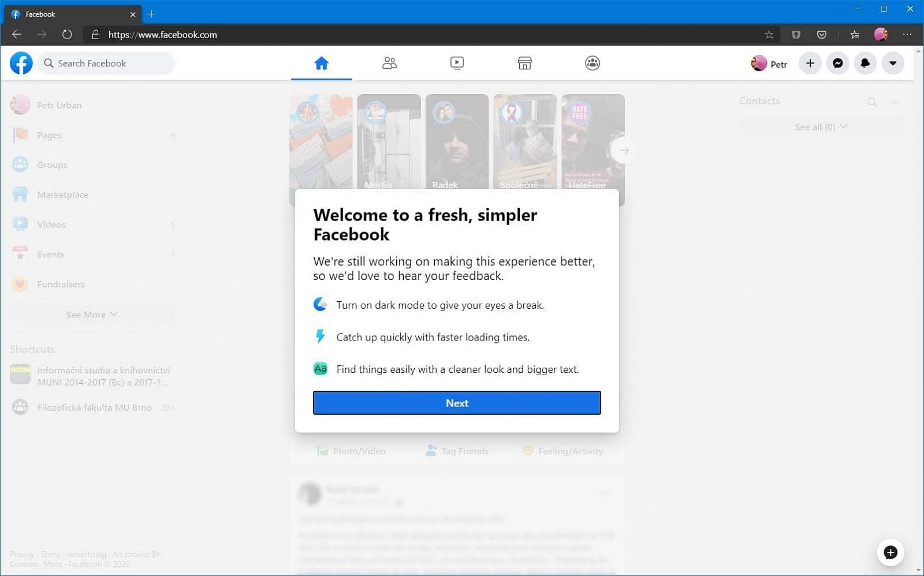Open the Friends tab
The width and height of the screenshot is (924, 576).
(389, 63)
